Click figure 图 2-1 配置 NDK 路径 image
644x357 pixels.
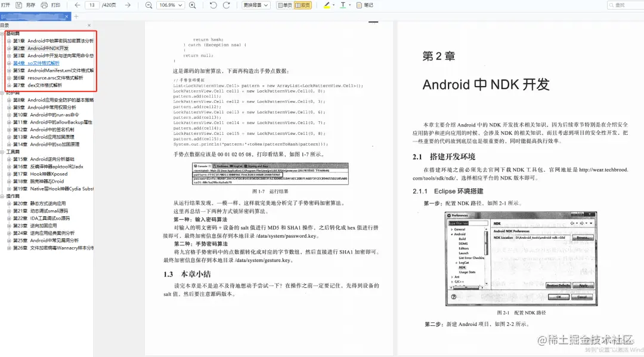(521, 258)
